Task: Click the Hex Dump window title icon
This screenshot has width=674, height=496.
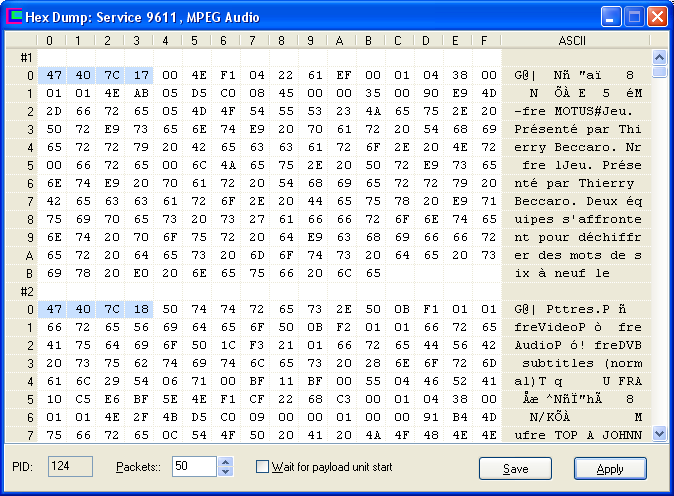Action: [x=14, y=17]
